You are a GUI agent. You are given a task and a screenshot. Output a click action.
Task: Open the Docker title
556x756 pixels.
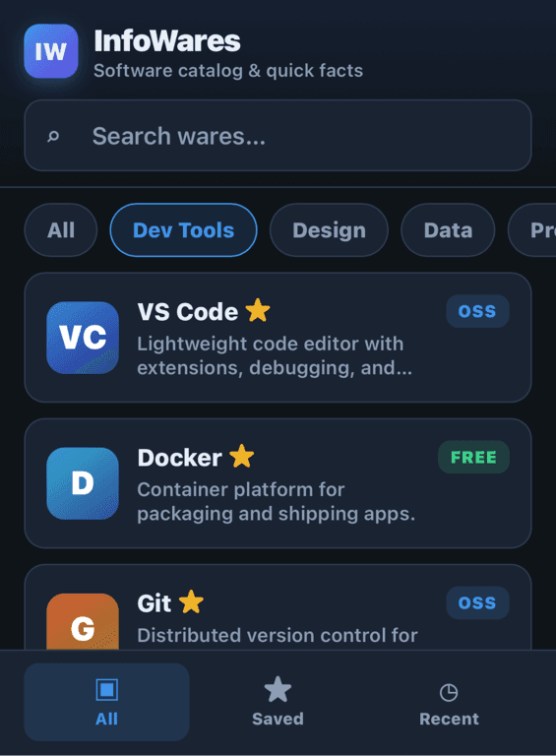[180, 458]
